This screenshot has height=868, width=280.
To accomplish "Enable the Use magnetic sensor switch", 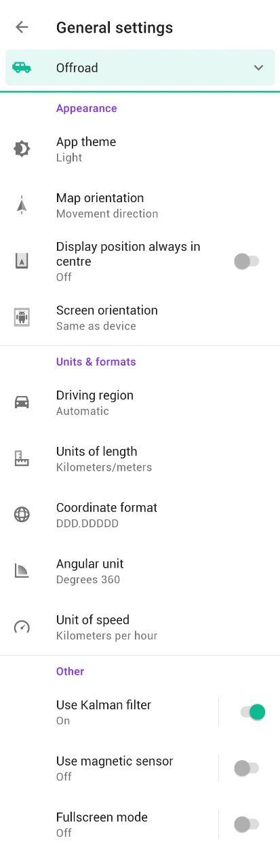I will pos(247,768).
